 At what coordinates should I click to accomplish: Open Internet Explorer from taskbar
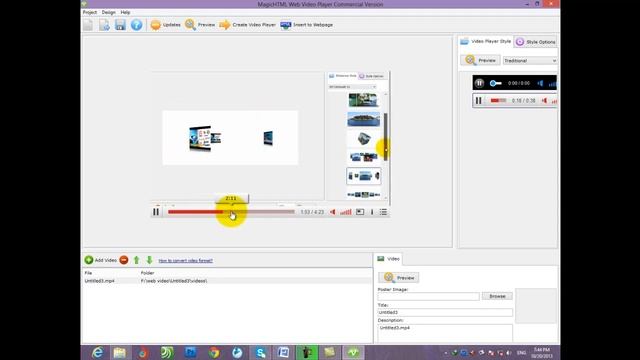pyautogui.click(x=97, y=352)
